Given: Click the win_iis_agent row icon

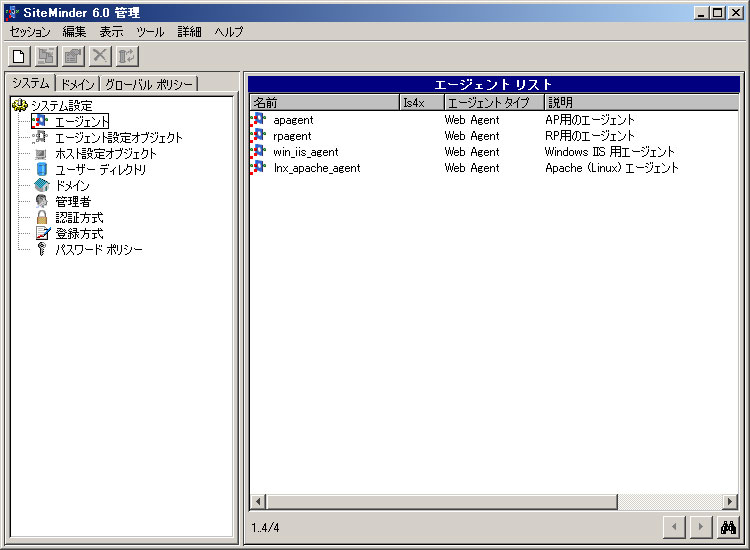Looking at the screenshot, I should (x=258, y=151).
